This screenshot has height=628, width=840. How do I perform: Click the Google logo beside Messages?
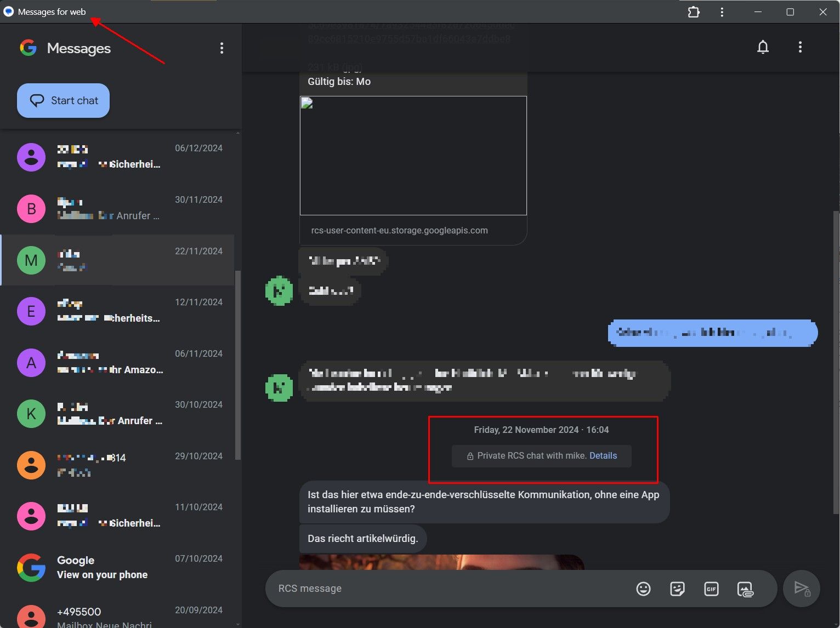(x=28, y=48)
